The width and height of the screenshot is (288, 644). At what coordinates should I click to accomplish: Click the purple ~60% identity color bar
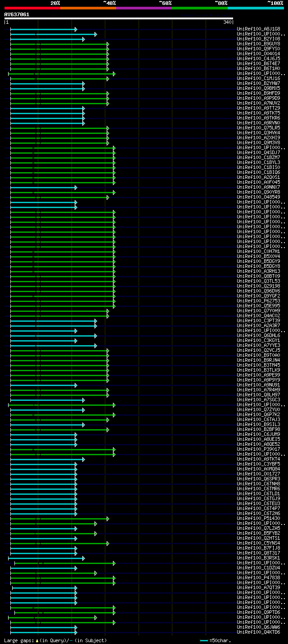tap(144, 8)
